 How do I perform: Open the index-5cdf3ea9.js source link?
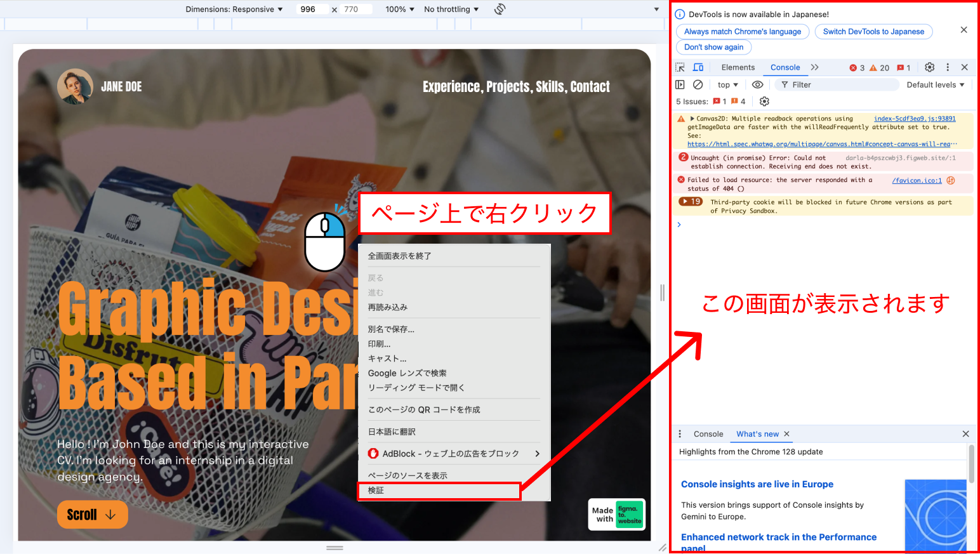click(x=914, y=119)
